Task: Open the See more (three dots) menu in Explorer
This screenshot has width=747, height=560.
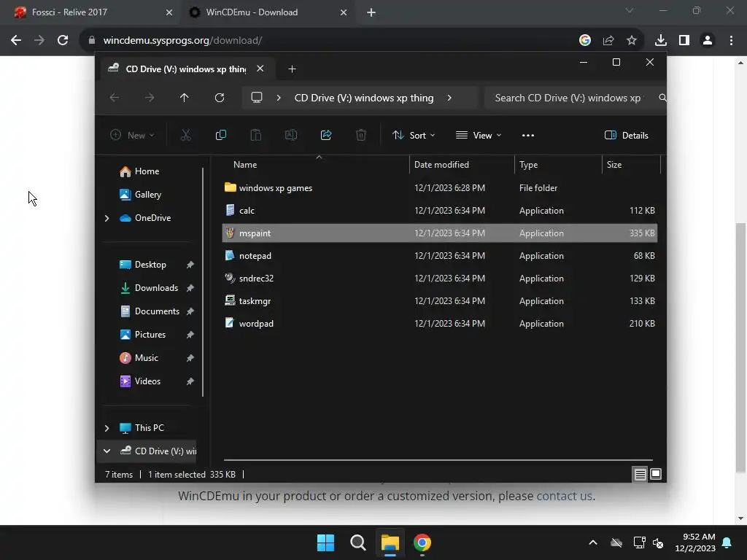Action: pos(528,135)
